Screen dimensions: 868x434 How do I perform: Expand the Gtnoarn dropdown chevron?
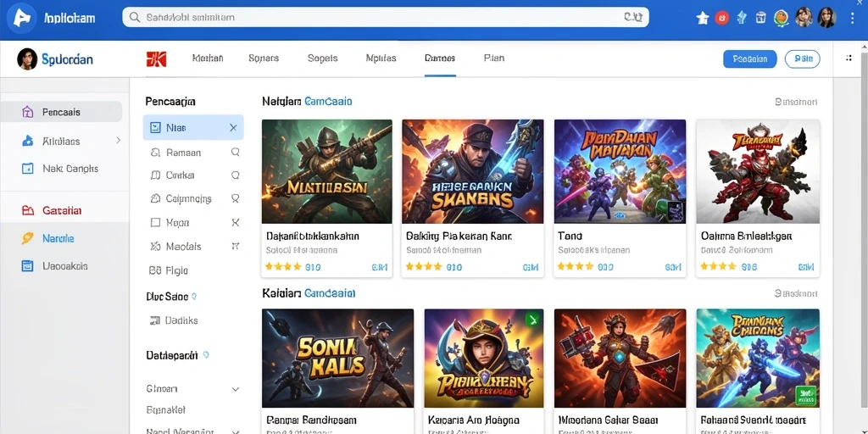pyautogui.click(x=236, y=389)
